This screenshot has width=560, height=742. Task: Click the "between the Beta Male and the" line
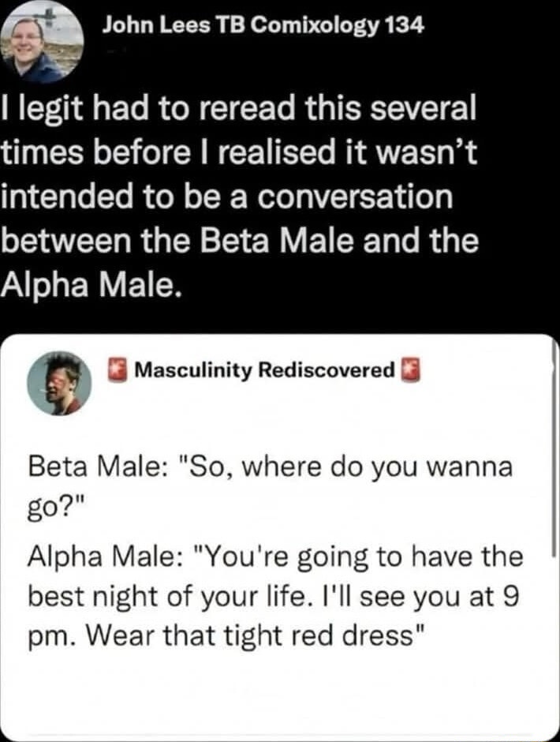click(x=239, y=241)
